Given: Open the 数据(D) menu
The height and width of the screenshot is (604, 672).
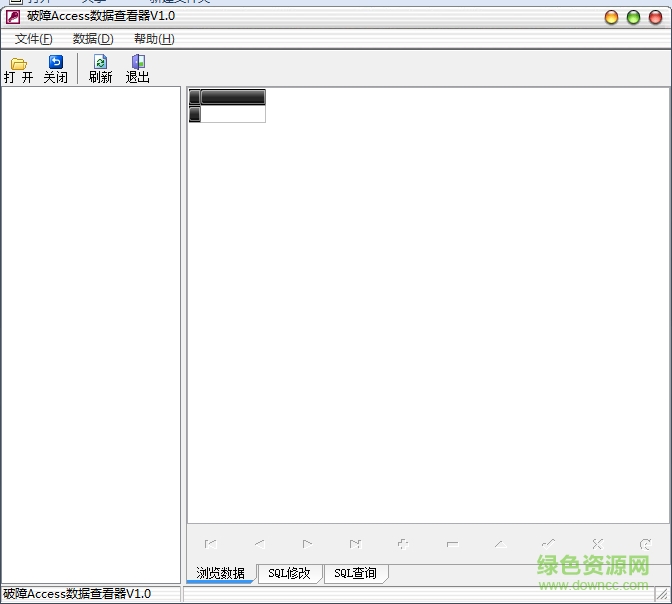Looking at the screenshot, I should point(93,39).
